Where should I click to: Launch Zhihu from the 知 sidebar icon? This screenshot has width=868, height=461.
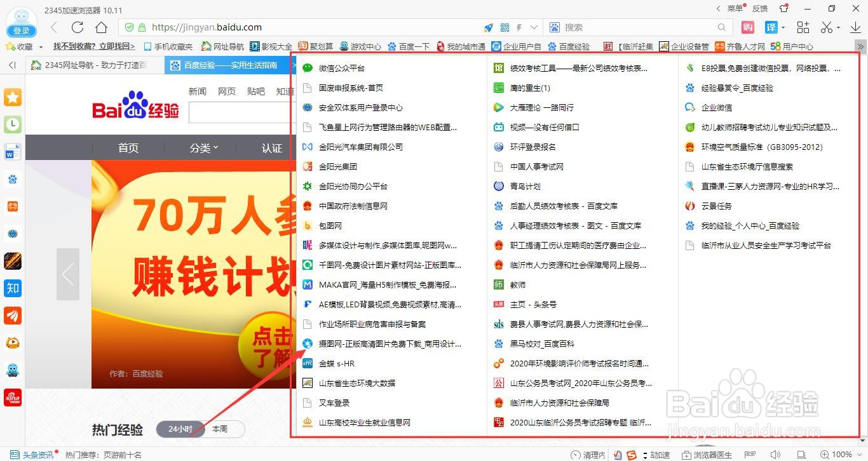[13, 288]
